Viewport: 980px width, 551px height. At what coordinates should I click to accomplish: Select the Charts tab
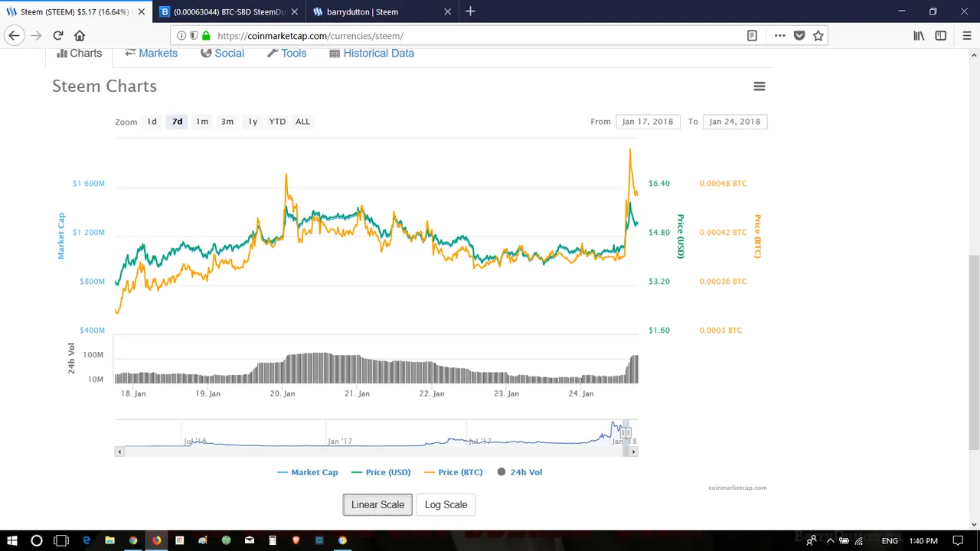pyautogui.click(x=79, y=53)
